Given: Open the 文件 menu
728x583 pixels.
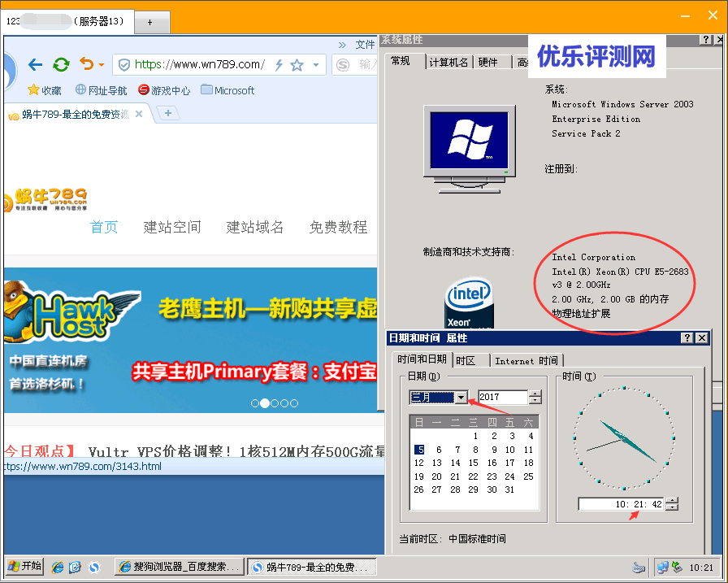Looking at the screenshot, I should 365,45.
